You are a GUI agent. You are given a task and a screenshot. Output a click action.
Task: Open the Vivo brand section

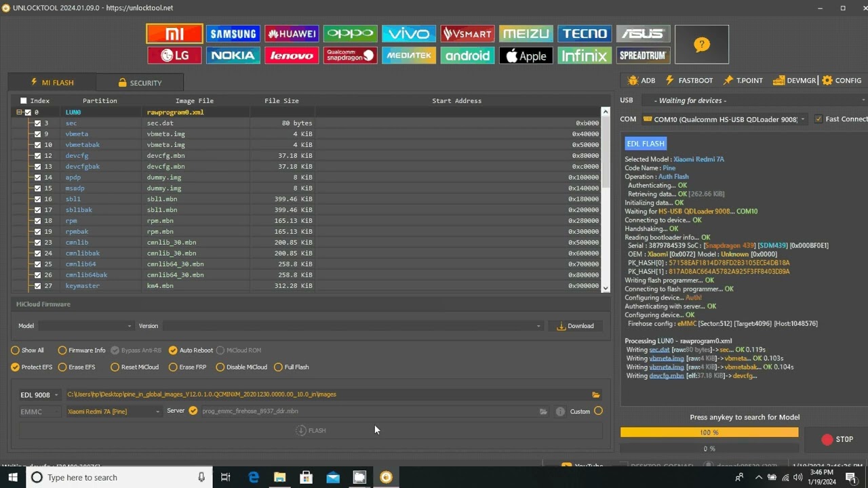point(409,34)
